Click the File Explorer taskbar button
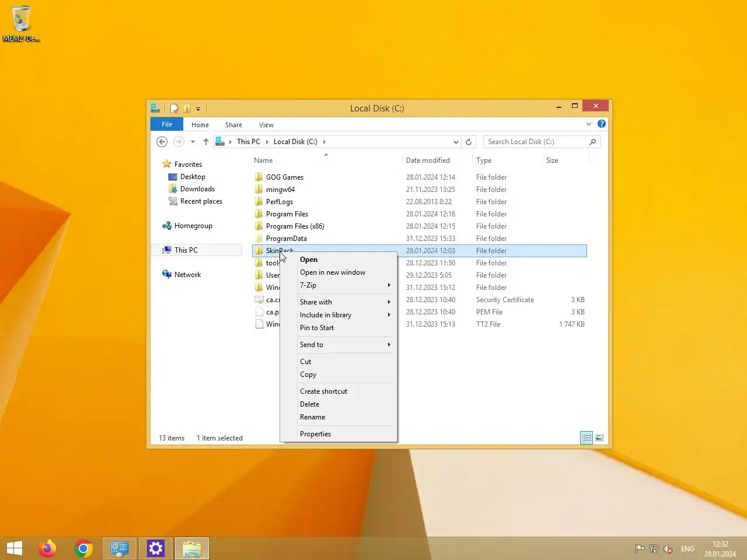747x560 pixels. (192, 548)
